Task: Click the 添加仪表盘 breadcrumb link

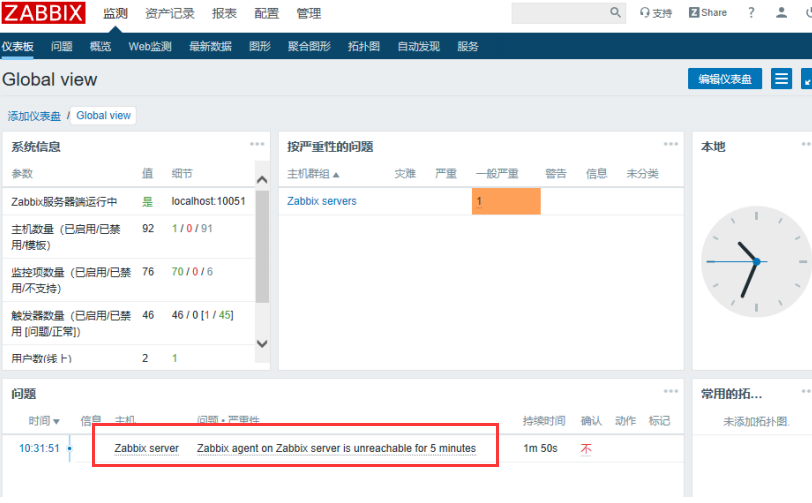Action: [x=34, y=116]
